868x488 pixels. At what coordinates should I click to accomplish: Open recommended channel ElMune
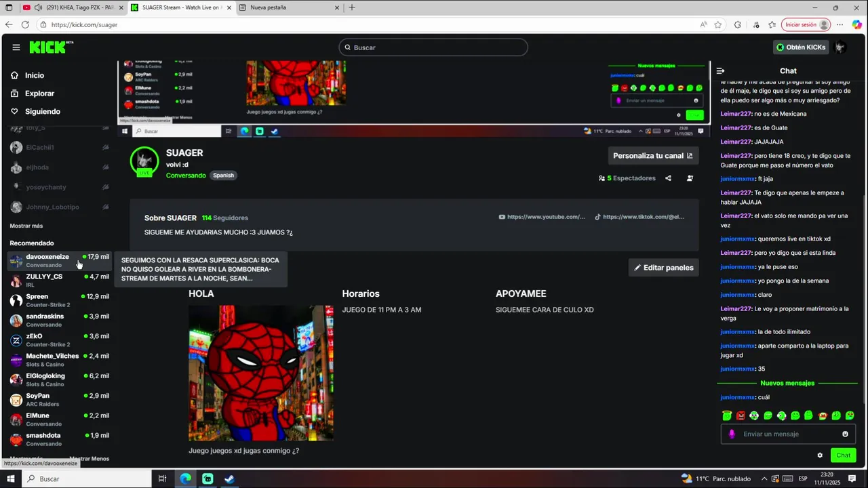[x=59, y=420]
